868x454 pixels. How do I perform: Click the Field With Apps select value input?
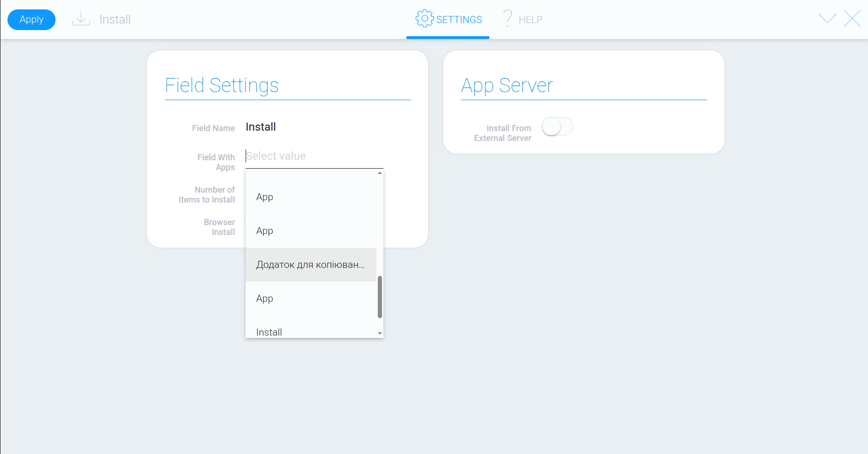click(x=314, y=156)
